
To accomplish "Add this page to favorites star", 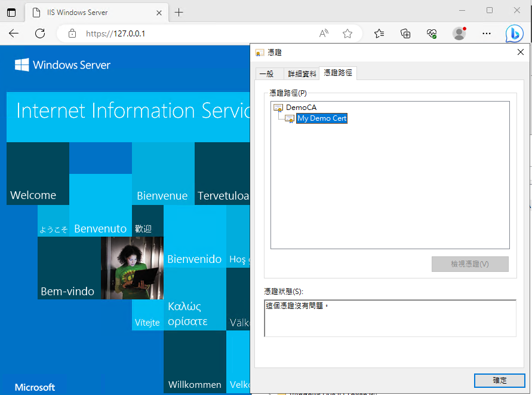I will (x=348, y=34).
